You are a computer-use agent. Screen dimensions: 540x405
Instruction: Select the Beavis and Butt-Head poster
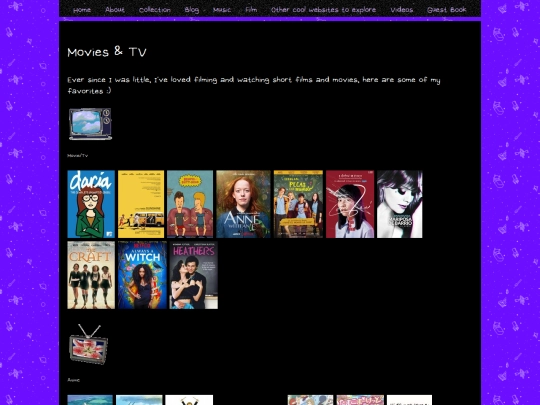190,204
